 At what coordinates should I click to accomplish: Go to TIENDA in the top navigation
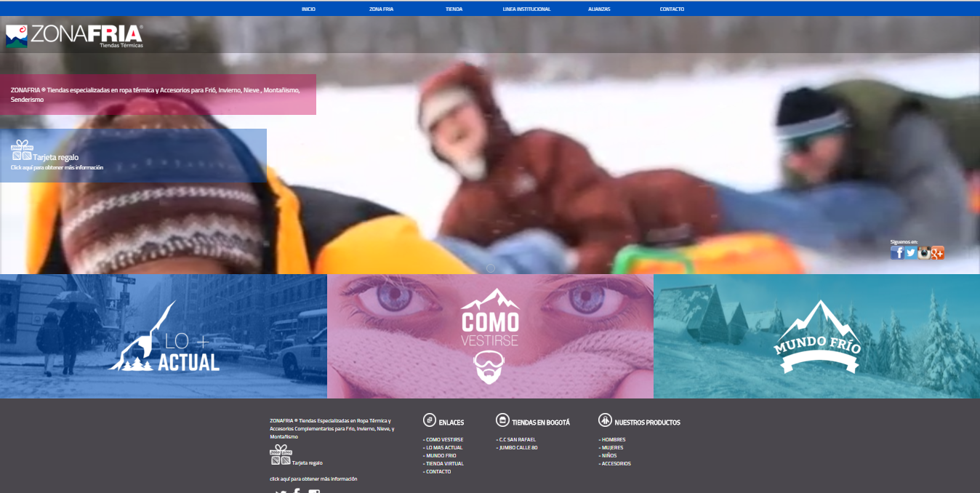(454, 9)
